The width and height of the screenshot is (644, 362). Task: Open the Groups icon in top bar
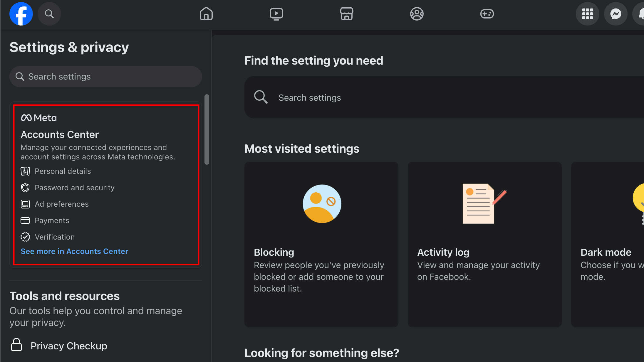(417, 14)
